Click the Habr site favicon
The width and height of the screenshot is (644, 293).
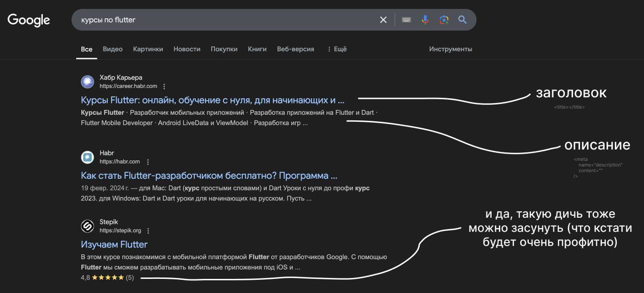coord(88,157)
